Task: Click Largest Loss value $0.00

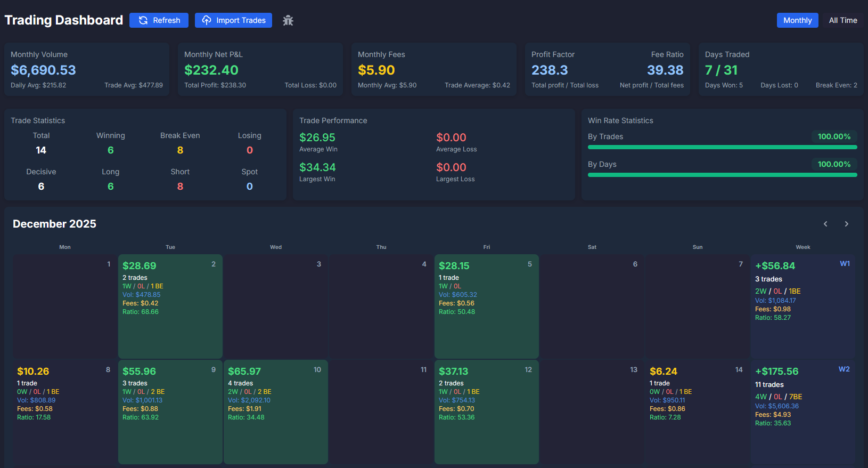Action: coord(451,167)
